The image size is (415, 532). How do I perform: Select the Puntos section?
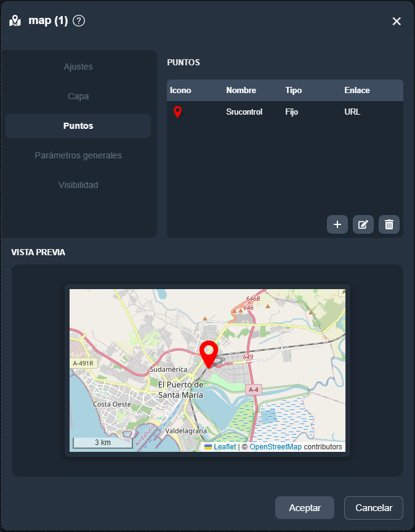78,126
